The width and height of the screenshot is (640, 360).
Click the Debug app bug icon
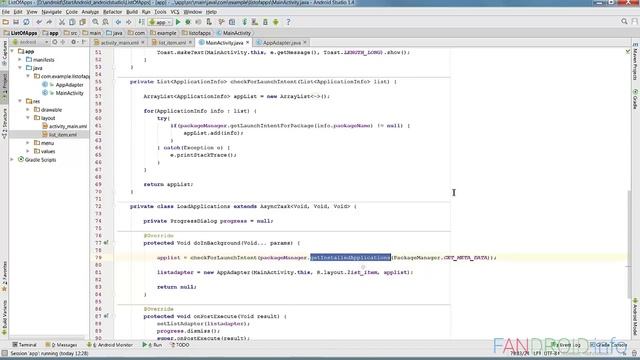188,22
